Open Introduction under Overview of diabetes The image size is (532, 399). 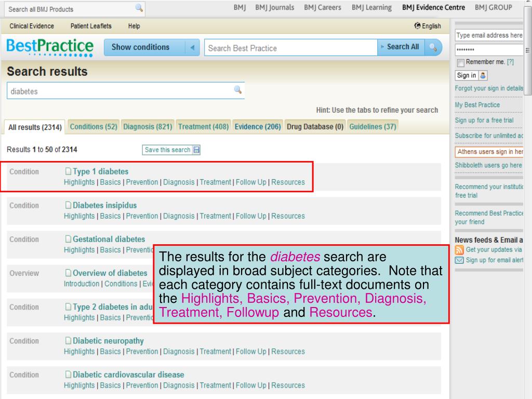[x=82, y=284]
